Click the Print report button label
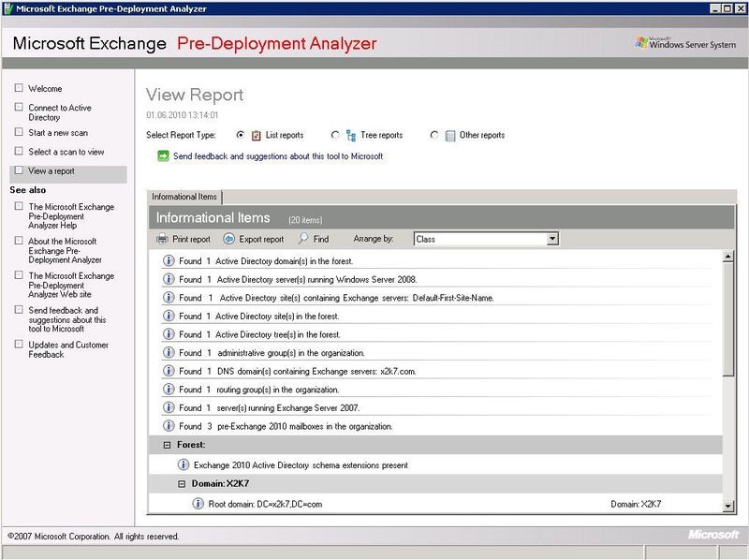The image size is (749, 560). (191, 239)
